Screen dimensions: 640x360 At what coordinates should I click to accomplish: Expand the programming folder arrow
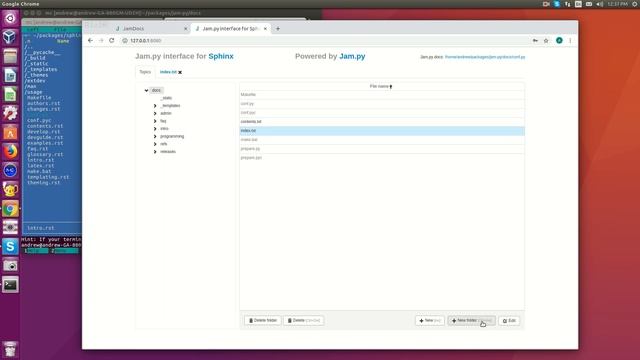coord(155,136)
